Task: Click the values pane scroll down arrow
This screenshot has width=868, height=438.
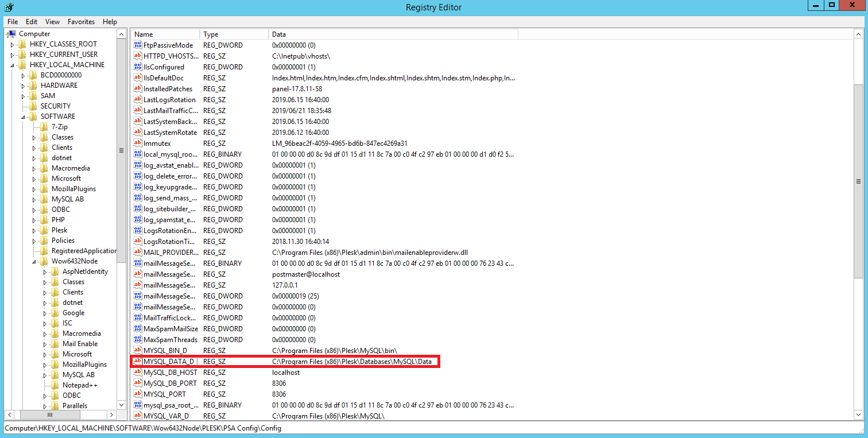Action: click(858, 415)
